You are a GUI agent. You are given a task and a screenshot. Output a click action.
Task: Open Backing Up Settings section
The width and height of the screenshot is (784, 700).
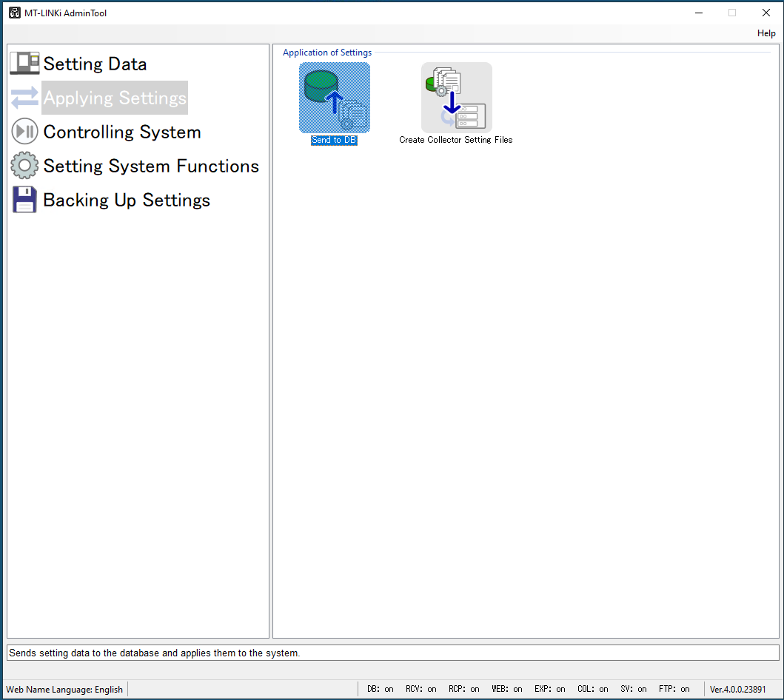coord(127,200)
